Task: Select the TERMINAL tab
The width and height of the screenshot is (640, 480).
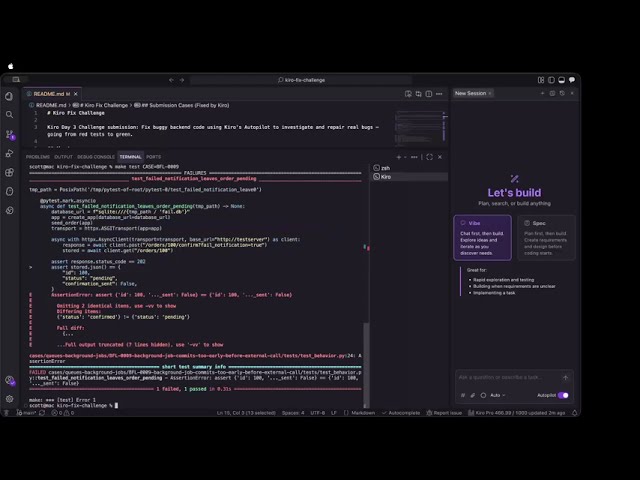Action: click(x=130, y=157)
